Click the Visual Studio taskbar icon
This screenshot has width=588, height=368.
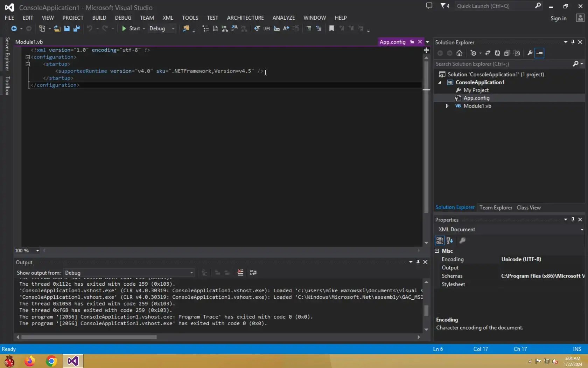(73, 361)
